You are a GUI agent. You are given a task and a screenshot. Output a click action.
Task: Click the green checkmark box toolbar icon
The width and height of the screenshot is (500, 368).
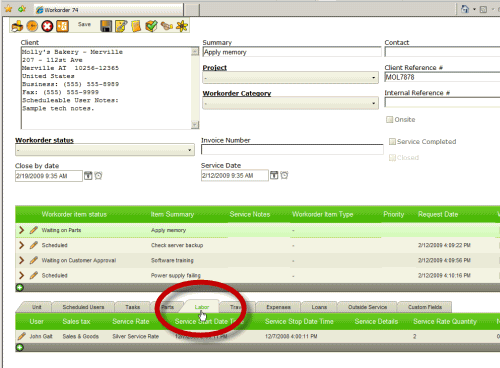pos(151,26)
